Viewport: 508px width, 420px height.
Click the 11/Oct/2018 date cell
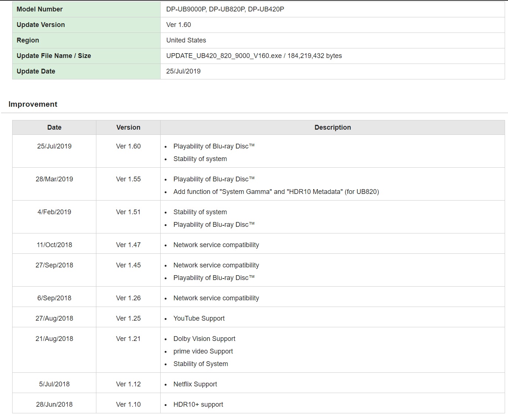[54, 245]
